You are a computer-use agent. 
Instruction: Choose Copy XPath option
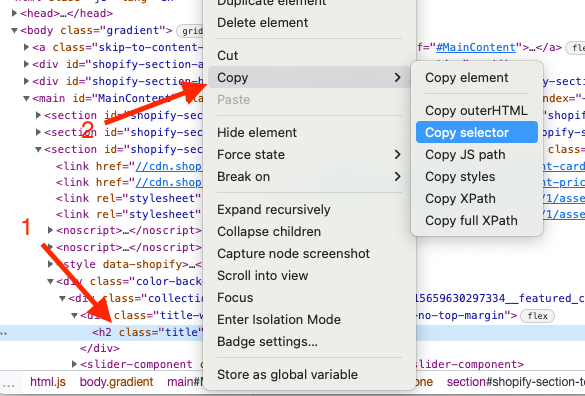[460, 199]
